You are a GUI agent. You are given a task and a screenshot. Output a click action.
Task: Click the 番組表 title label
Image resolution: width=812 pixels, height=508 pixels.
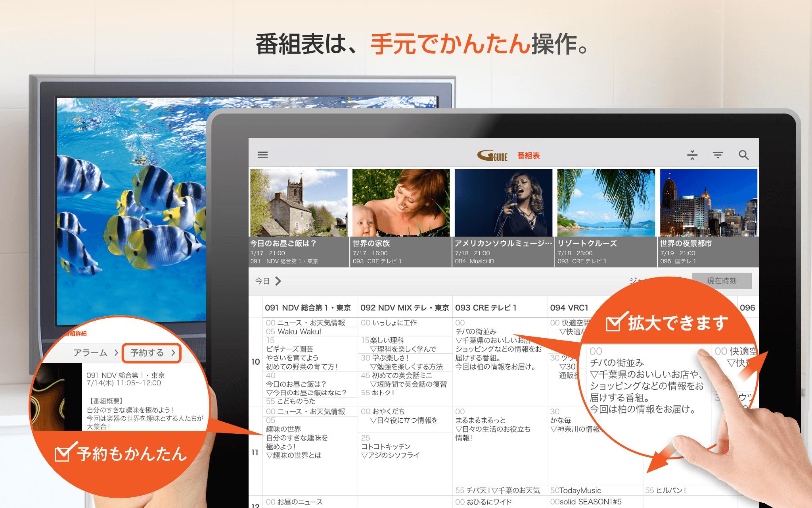(x=529, y=156)
